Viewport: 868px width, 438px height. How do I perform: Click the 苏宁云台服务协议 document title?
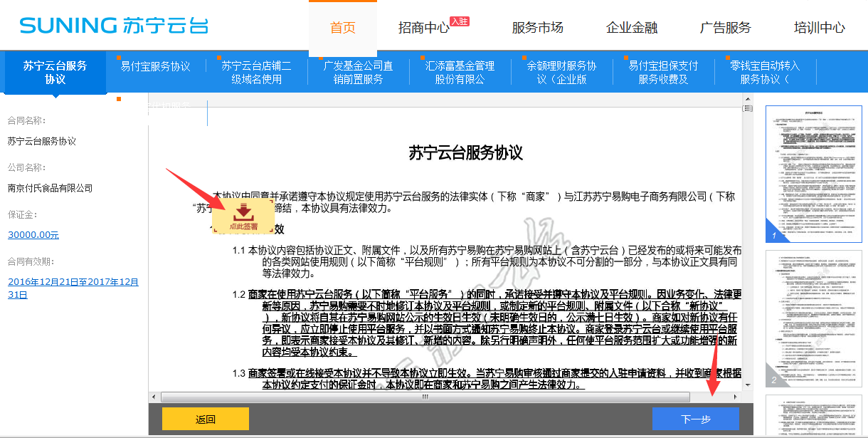[466, 153]
